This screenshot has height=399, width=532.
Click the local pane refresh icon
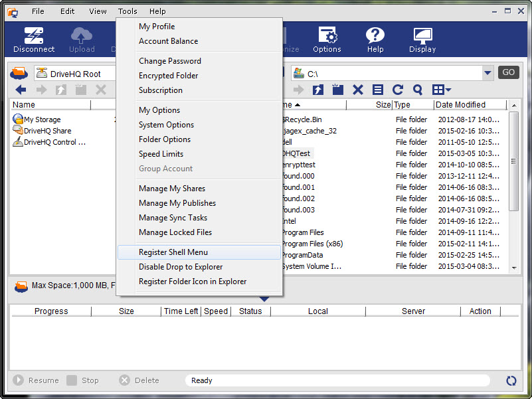pyautogui.click(x=398, y=90)
